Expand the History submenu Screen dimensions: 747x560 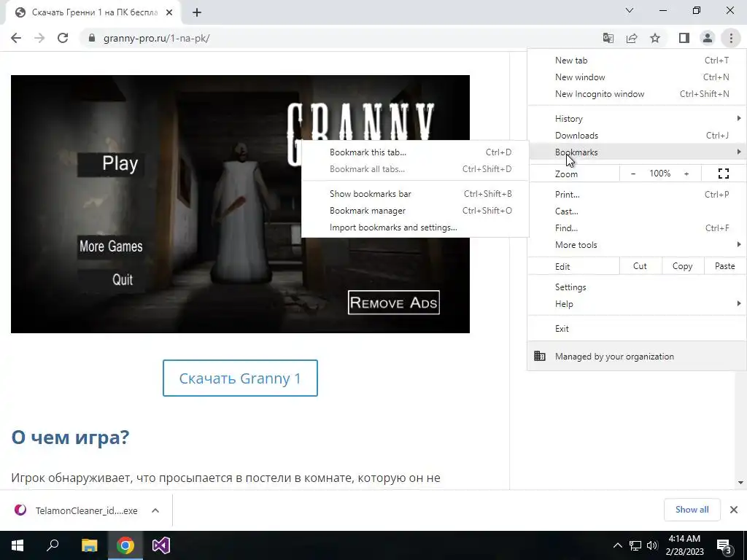[x=637, y=119]
